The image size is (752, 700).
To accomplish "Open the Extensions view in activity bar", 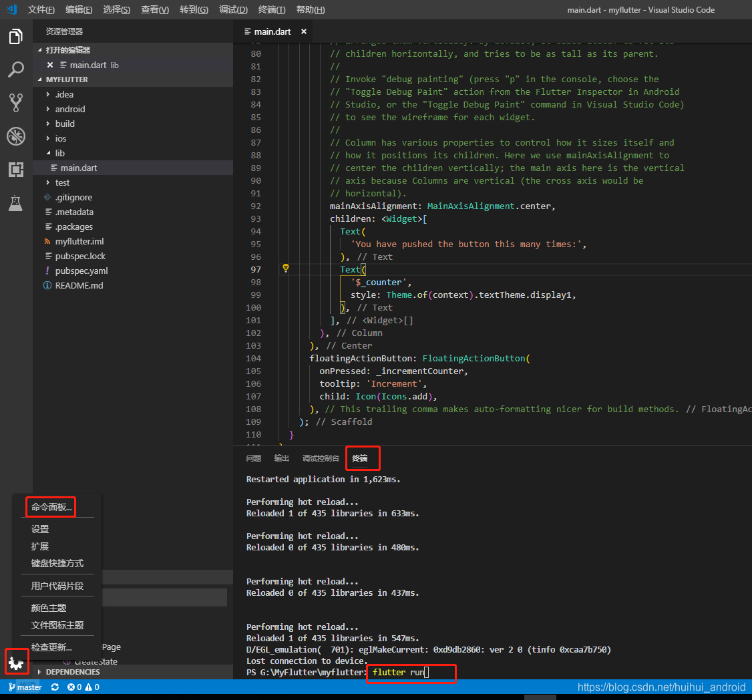I will (16, 170).
